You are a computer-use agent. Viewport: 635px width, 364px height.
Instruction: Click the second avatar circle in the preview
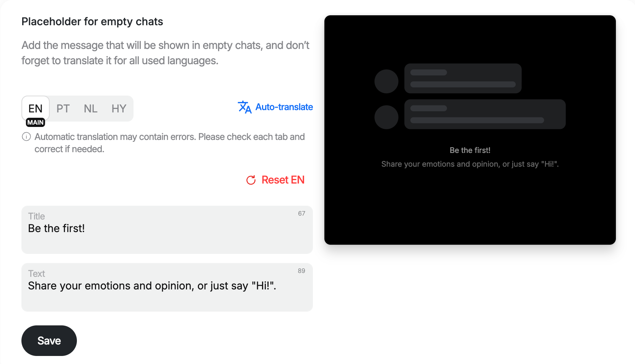386,117
